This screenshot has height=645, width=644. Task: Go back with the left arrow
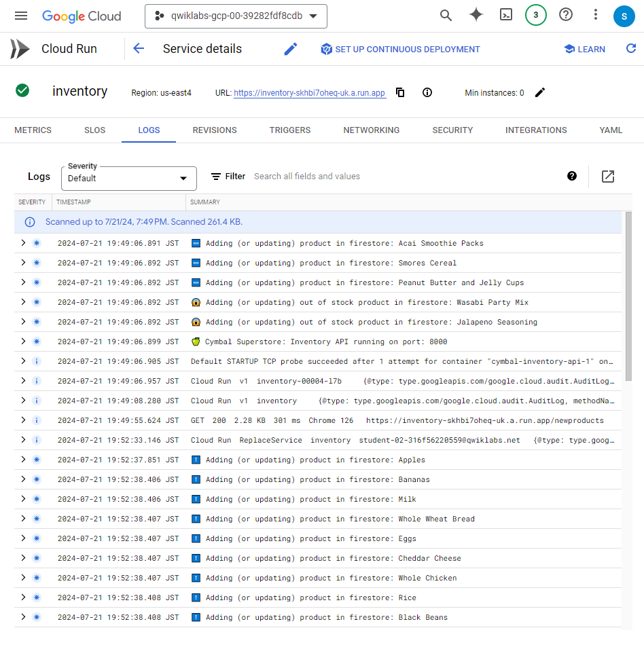click(139, 48)
